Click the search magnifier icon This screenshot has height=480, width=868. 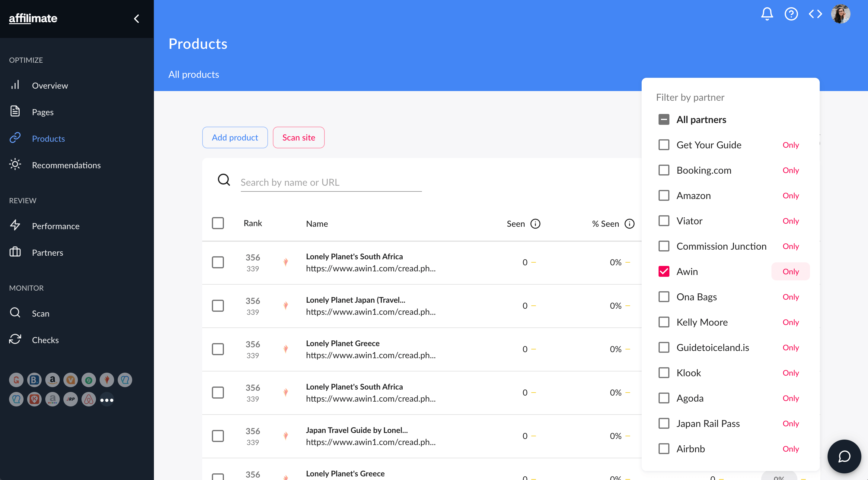tap(224, 180)
